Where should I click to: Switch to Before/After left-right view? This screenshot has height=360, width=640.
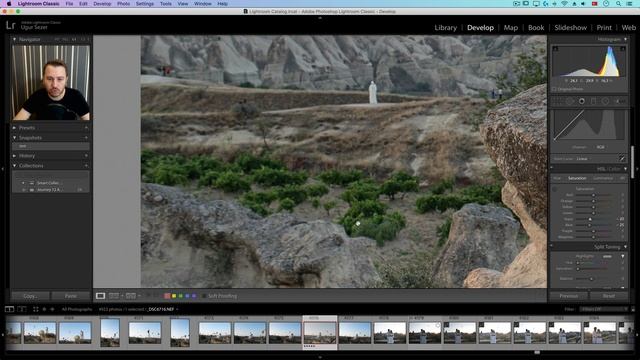click(x=114, y=296)
